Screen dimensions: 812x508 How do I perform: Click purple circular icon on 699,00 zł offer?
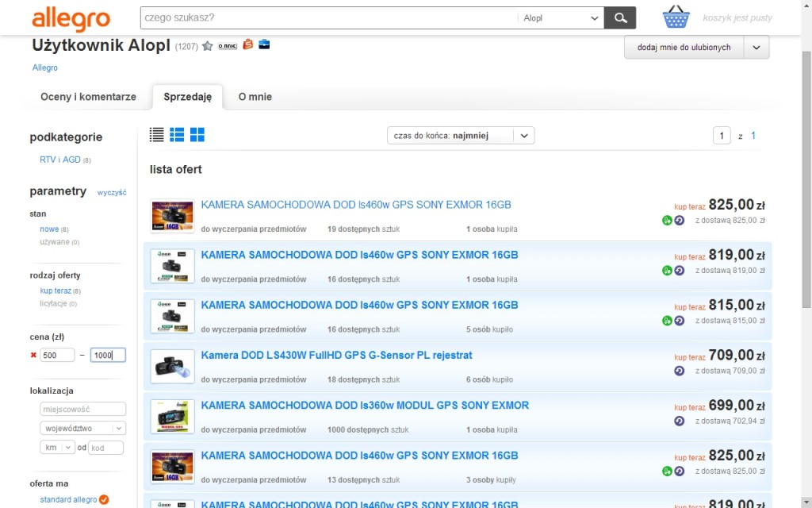coord(680,421)
